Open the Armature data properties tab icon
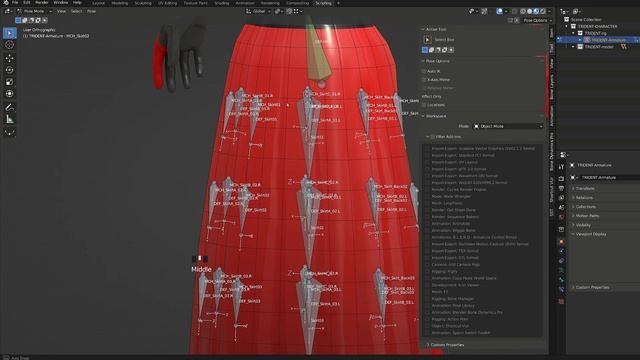 click(x=562, y=270)
